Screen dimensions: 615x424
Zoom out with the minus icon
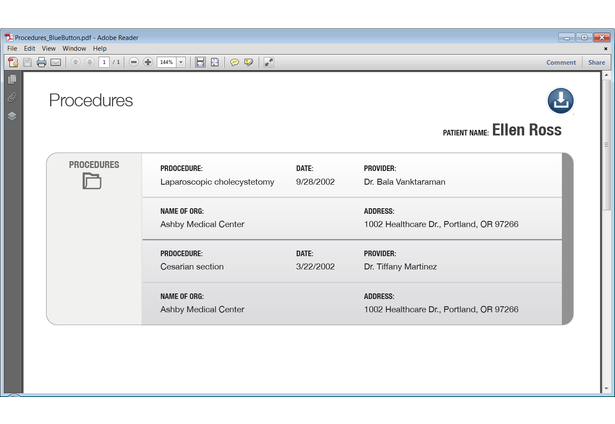coord(134,62)
